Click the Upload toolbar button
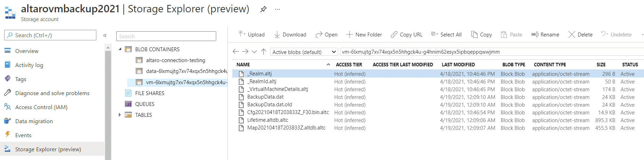Image resolution: width=644 pixels, height=160 pixels. (252, 34)
